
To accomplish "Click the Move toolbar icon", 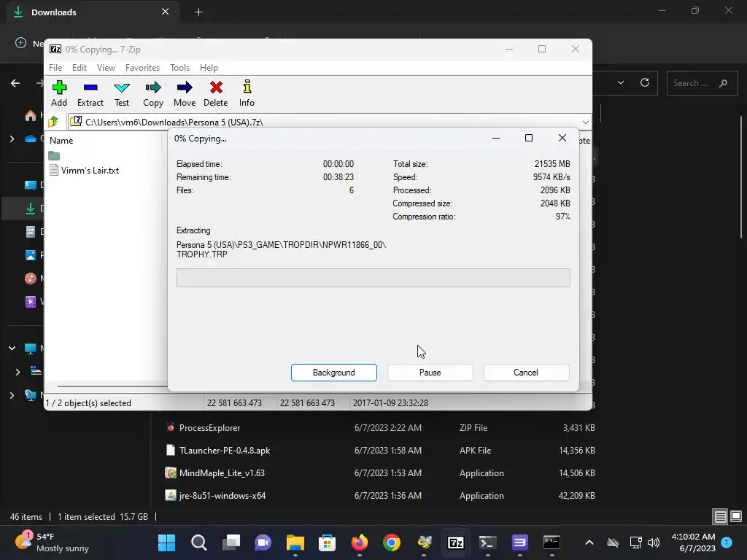I will point(185,93).
